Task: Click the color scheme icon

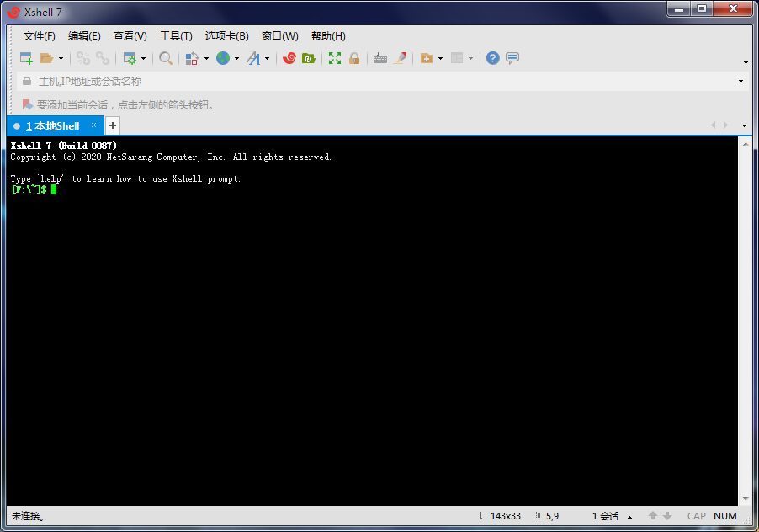Action: tap(192, 58)
